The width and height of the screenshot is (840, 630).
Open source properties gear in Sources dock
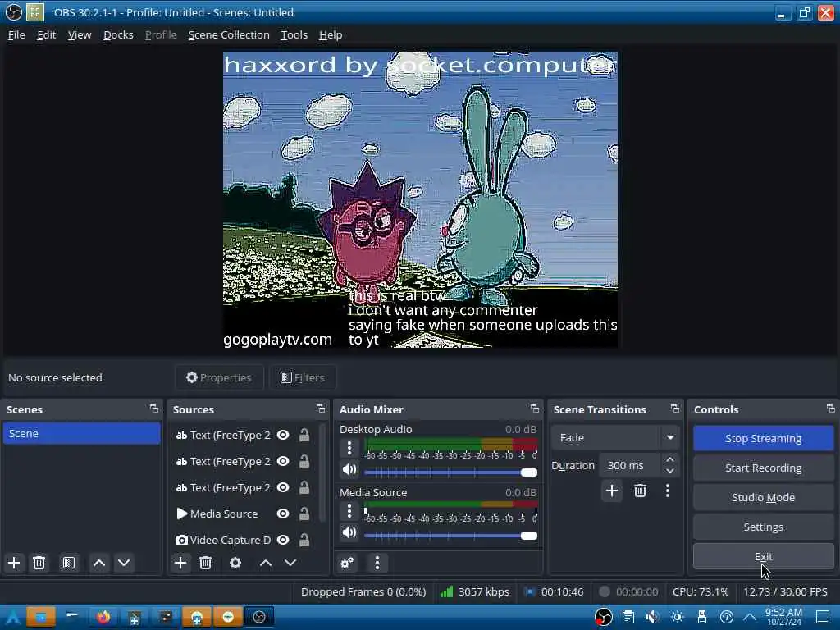point(235,563)
